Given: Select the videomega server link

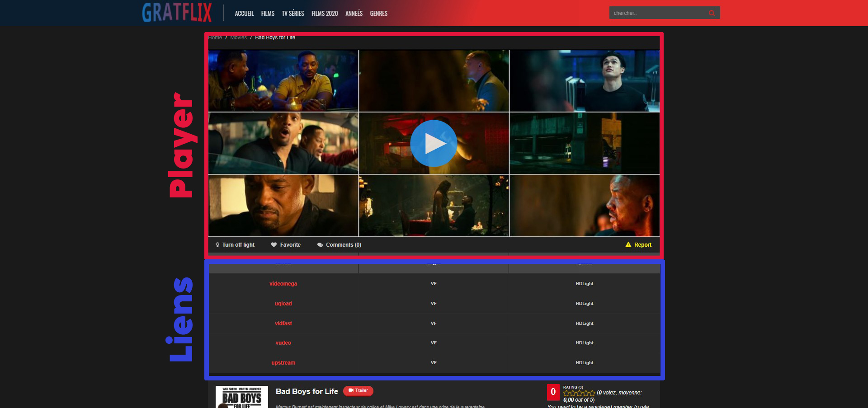Looking at the screenshot, I should pos(283,284).
